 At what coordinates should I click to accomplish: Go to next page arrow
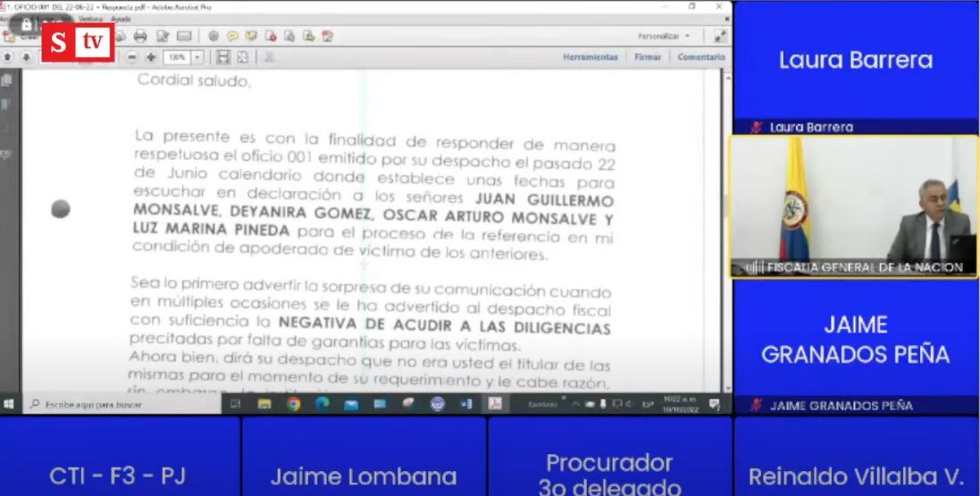[26, 57]
